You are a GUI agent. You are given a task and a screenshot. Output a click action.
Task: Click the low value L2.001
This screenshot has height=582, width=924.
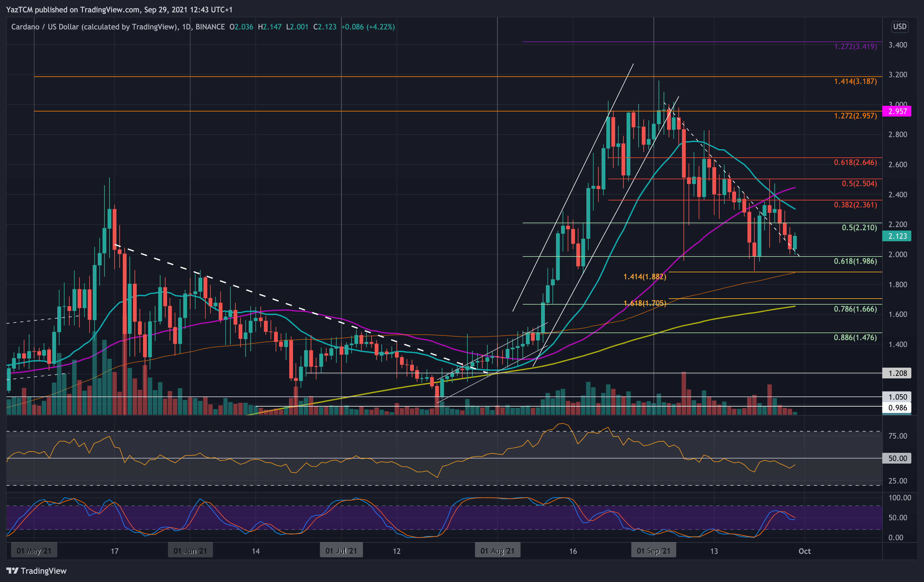pyautogui.click(x=297, y=27)
